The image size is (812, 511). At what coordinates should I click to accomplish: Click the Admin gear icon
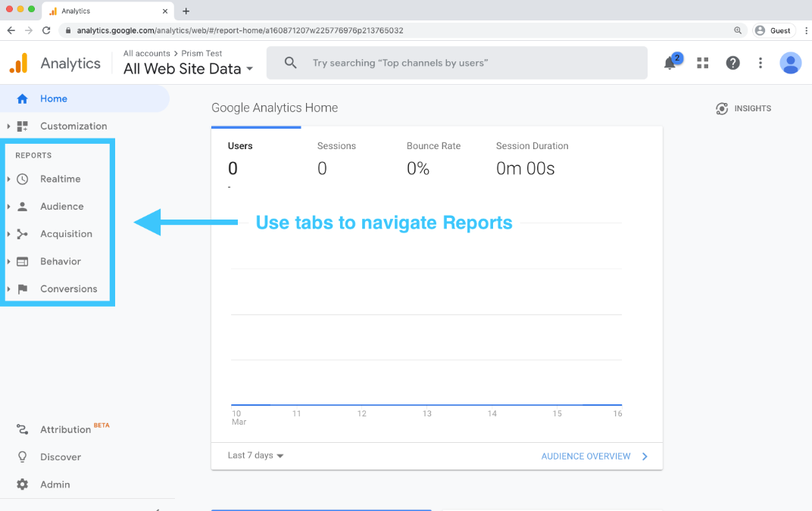coord(22,485)
